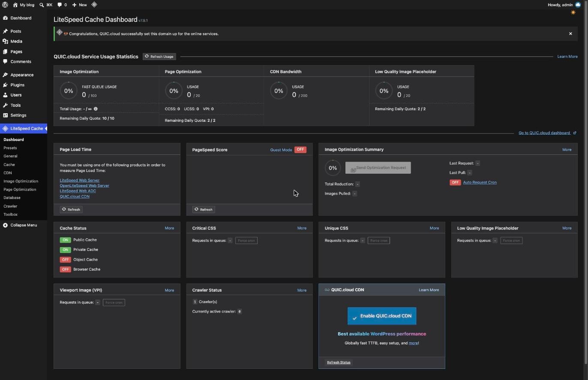588x380 pixels.
Task: Open More link in Crawler Status card
Action: click(302, 290)
